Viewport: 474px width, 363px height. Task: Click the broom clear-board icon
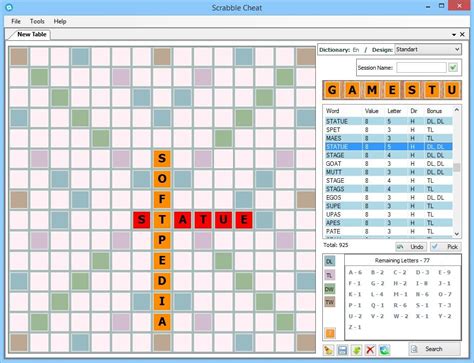click(329, 350)
